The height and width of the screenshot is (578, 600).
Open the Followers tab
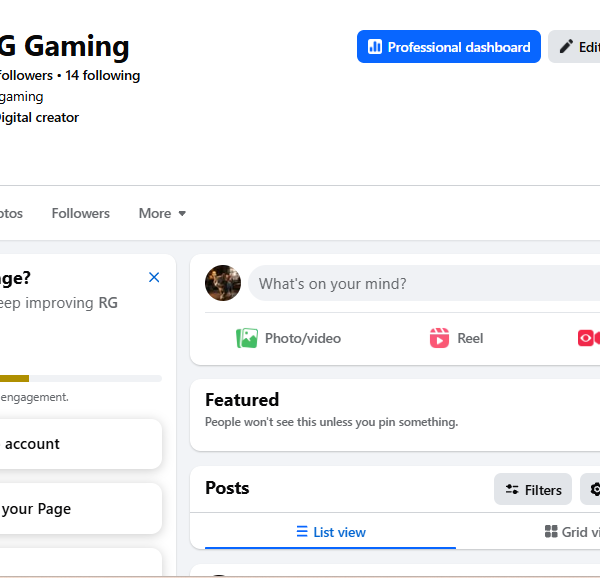point(80,213)
